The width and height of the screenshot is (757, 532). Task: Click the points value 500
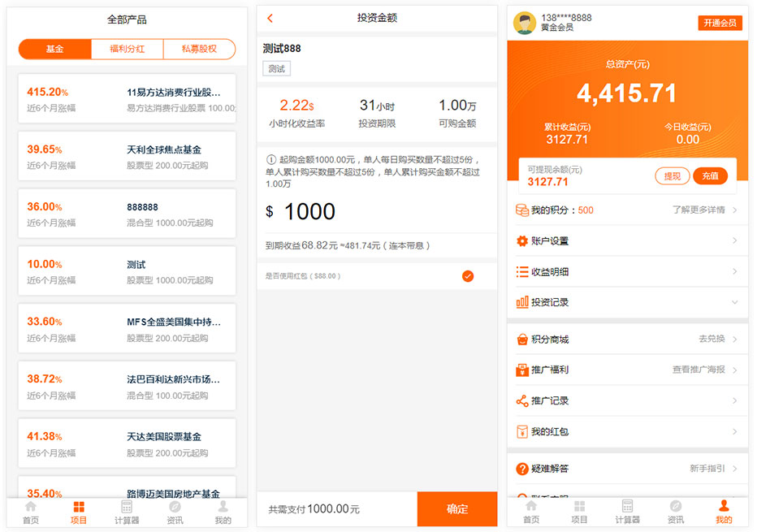point(586,210)
